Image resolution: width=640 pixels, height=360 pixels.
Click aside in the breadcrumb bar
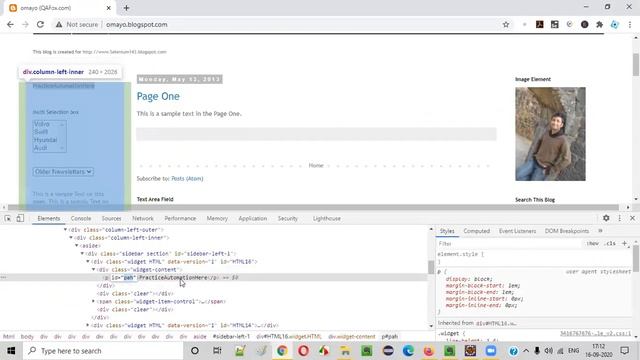tap(200, 337)
